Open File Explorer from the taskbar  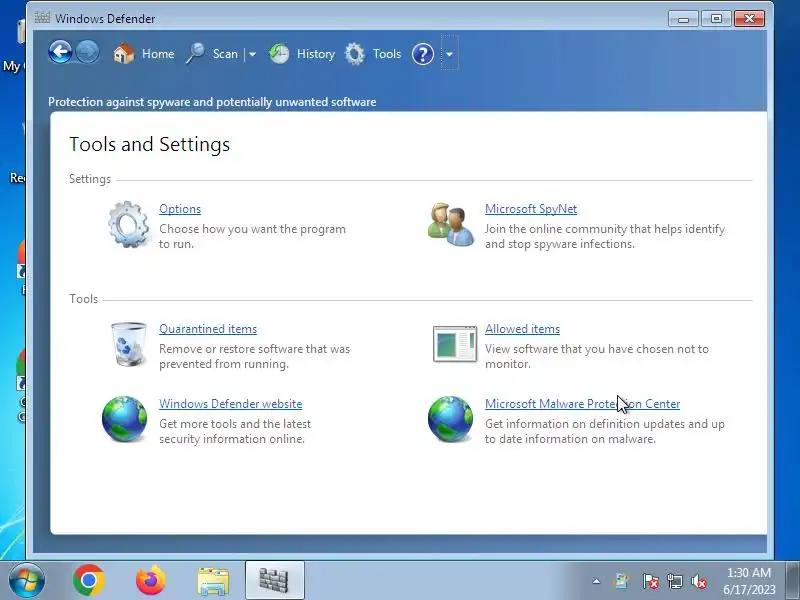click(x=213, y=581)
